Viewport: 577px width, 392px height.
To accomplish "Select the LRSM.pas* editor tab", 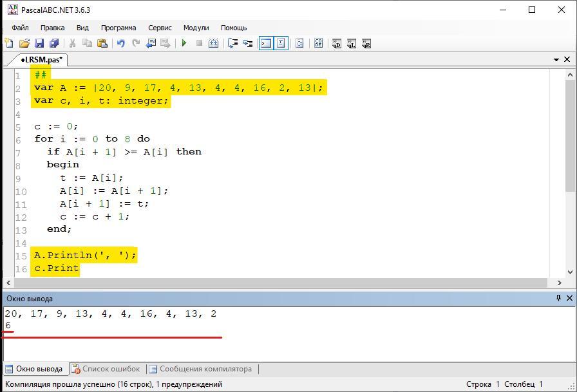I will 42,60.
